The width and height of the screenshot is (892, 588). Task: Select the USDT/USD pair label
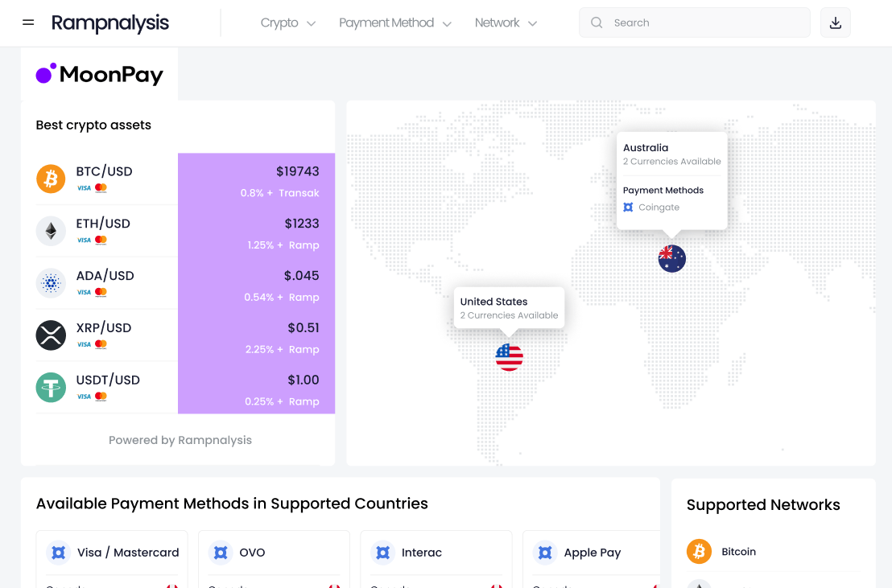[x=108, y=380]
